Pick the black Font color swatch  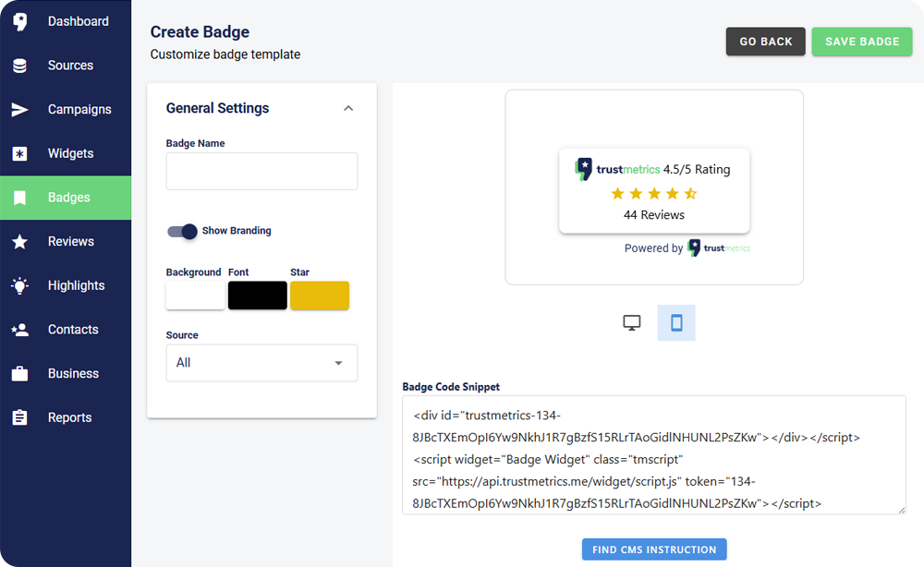(x=258, y=296)
